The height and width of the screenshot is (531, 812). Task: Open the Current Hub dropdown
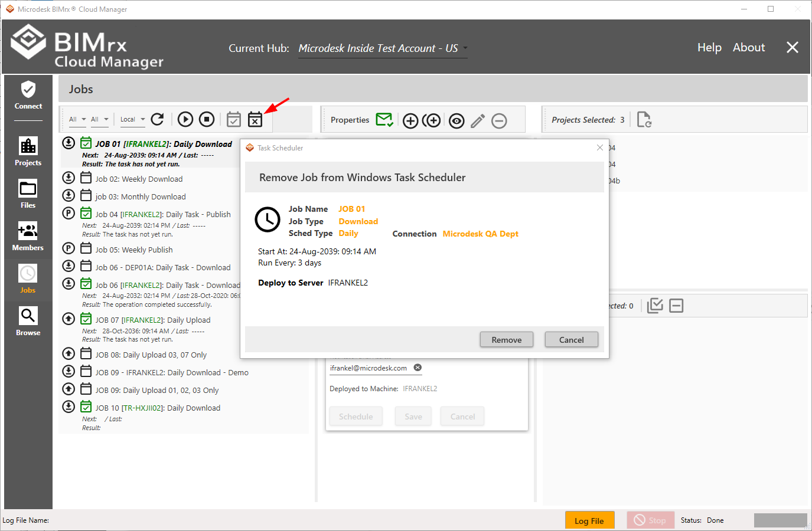point(383,48)
